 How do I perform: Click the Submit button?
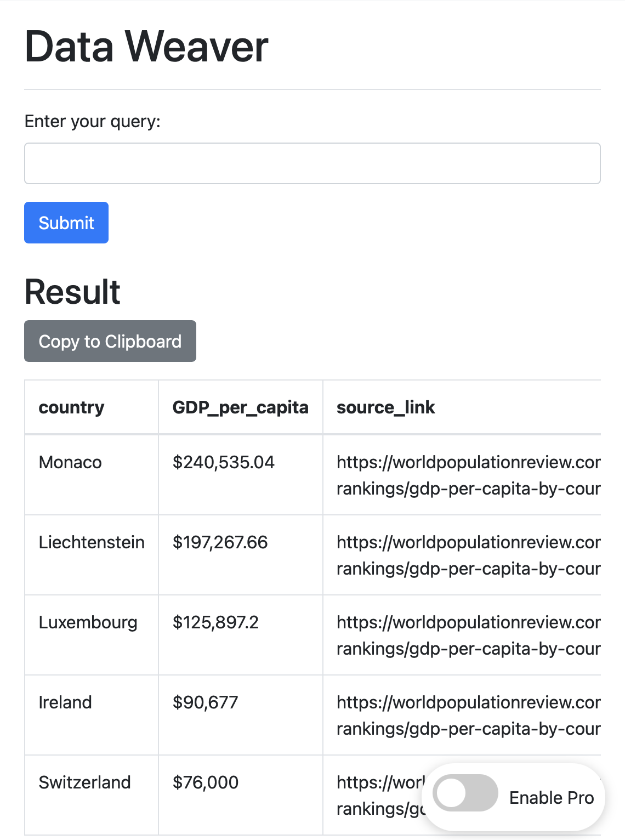click(66, 223)
